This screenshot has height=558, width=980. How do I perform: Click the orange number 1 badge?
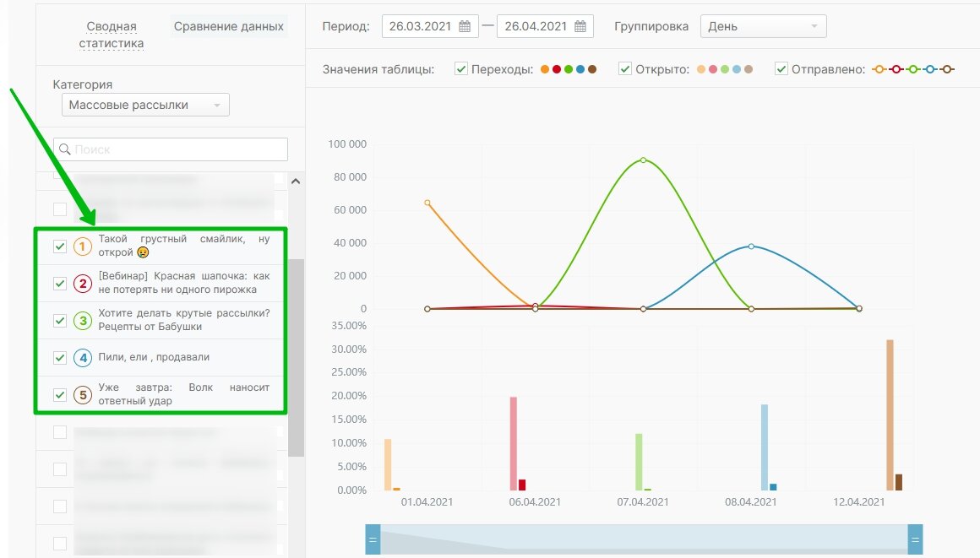coord(83,246)
